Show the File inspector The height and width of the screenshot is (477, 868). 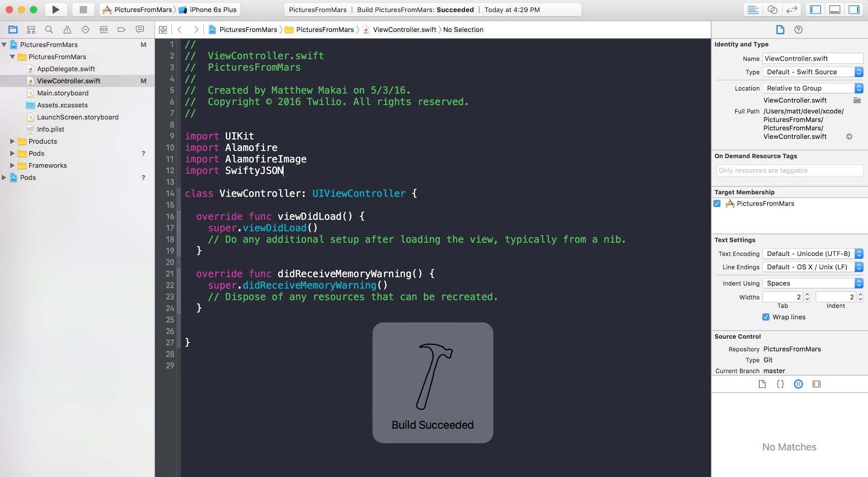tap(780, 30)
